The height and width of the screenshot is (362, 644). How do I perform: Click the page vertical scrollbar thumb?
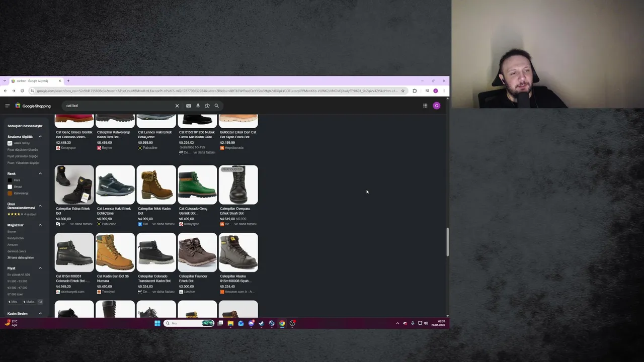click(447, 242)
